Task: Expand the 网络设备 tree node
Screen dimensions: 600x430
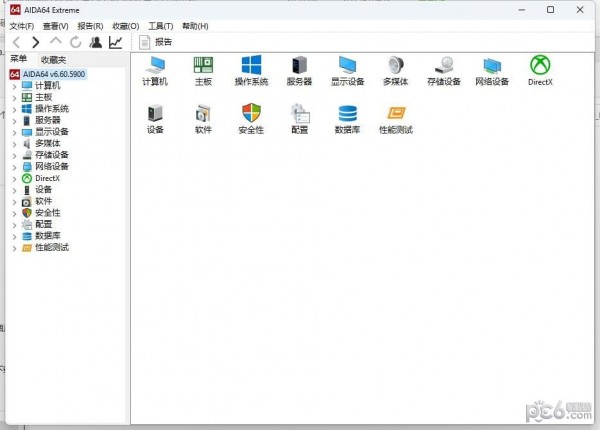Action: tap(14, 167)
